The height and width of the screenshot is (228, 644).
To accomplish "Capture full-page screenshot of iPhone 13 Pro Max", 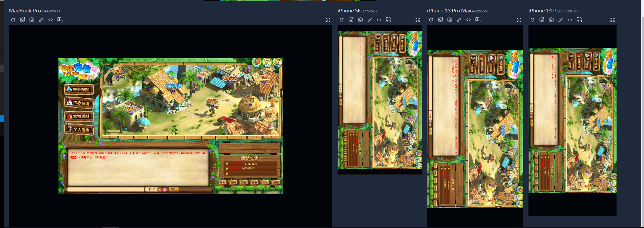I will [x=440, y=20].
